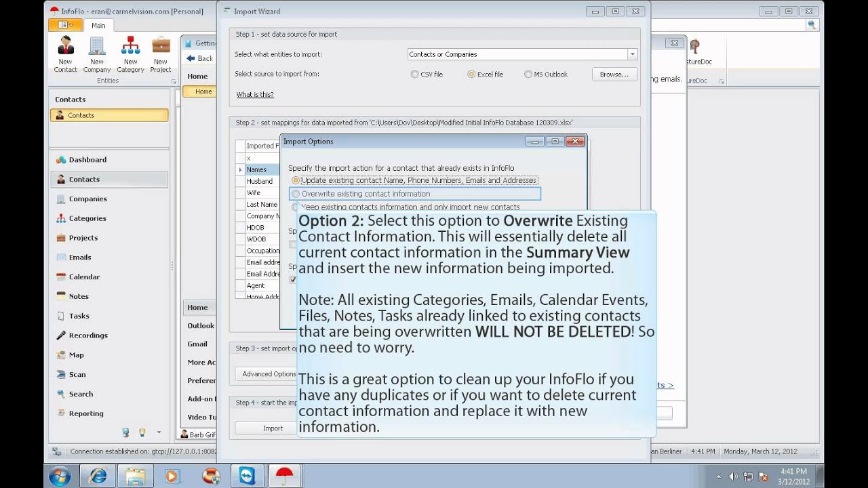
Task: Click the New Project icon
Action: (161, 54)
